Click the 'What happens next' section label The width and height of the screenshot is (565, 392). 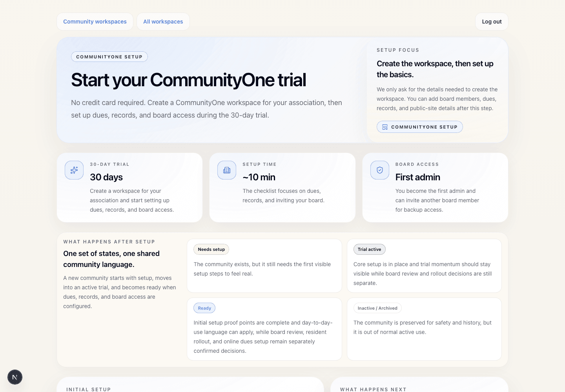(373, 389)
